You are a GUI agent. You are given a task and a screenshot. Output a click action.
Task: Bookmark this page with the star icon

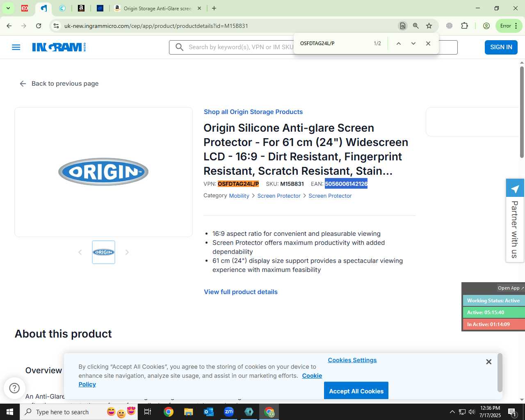point(429,26)
